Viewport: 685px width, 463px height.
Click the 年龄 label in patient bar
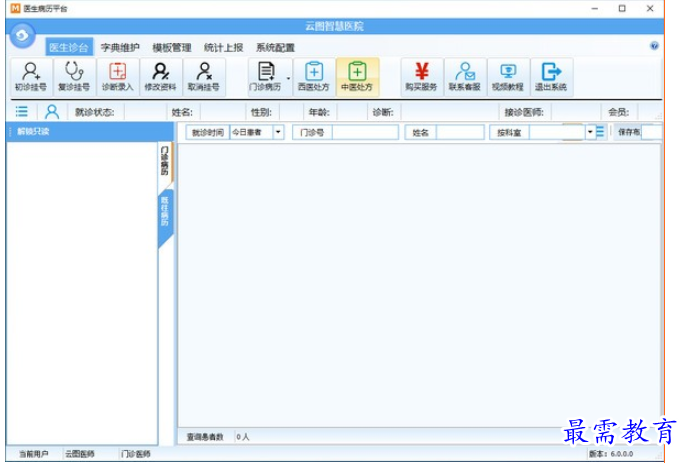pos(319,112)
